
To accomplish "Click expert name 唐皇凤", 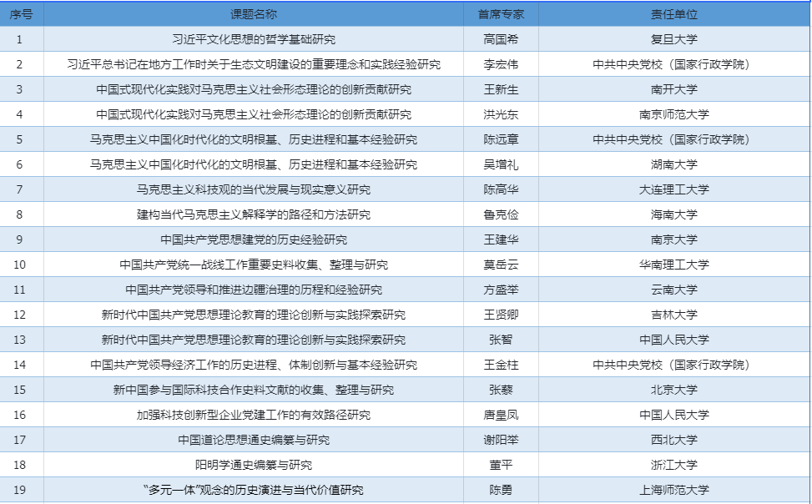I will pyautogui.click(x=501, y=415).
